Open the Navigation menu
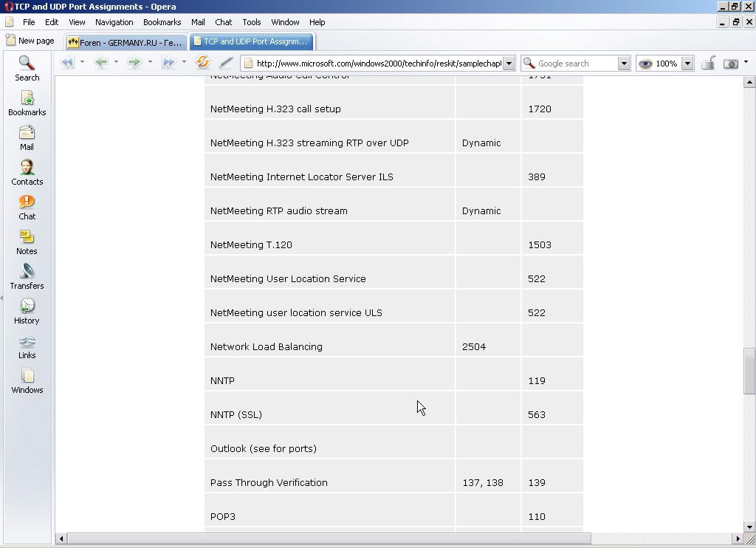 [114, 22]
